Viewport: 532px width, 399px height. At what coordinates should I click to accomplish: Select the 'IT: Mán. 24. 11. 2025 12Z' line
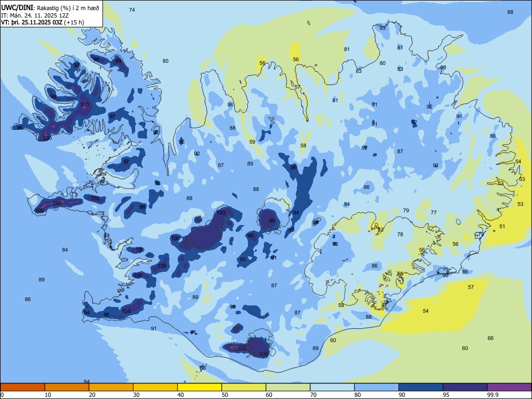tap(35, 15)
